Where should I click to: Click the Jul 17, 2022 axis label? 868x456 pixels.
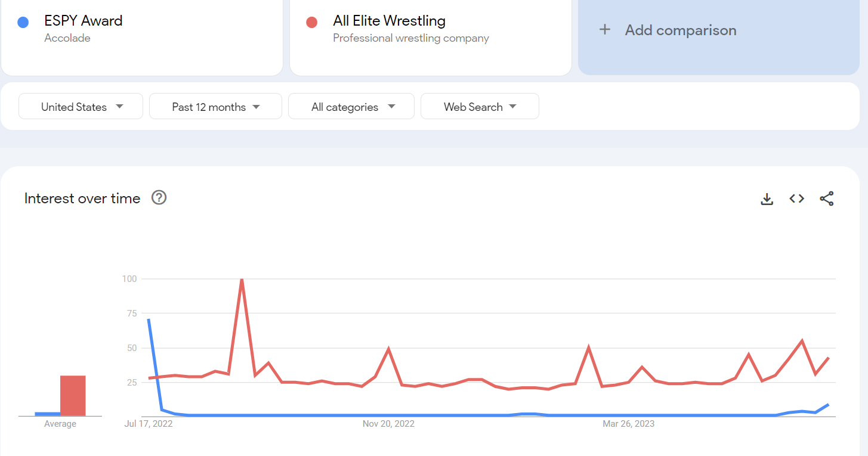(x=148, y=424)
